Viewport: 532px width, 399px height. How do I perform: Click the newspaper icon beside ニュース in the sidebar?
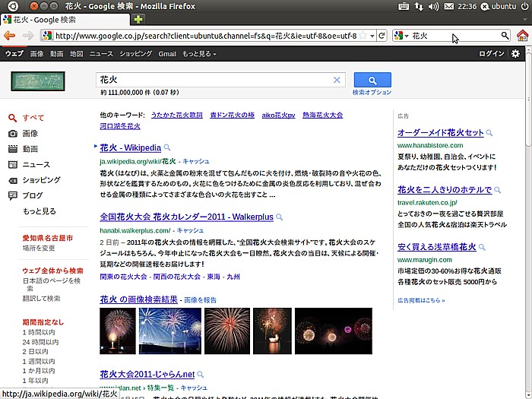tap(13, 165)
